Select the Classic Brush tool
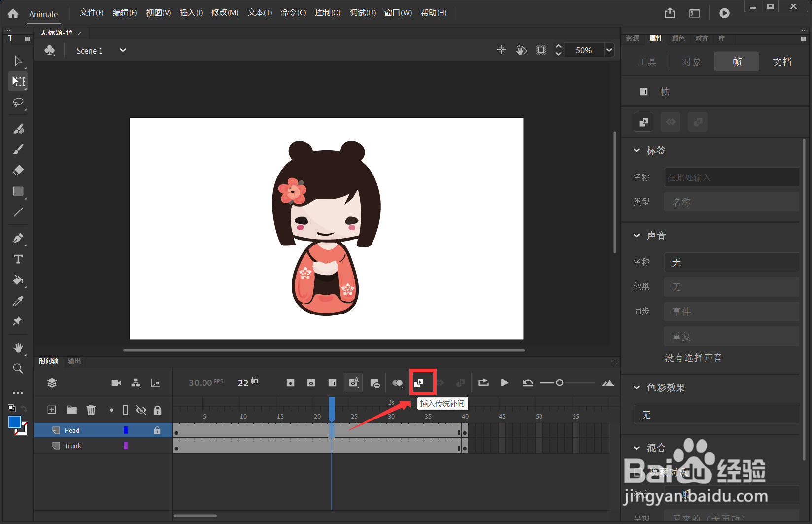This screenshot has height=524, width=812. pyautogui.click(x=18, y=149)
